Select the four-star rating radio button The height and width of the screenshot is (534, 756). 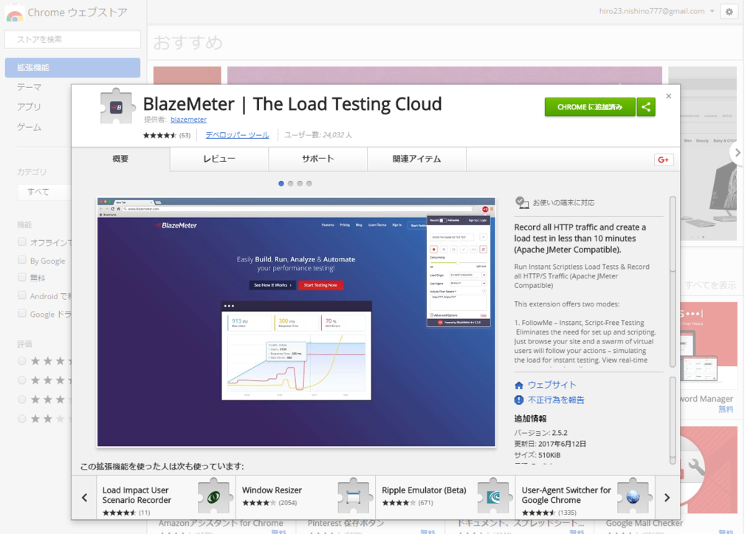[21, 380]
